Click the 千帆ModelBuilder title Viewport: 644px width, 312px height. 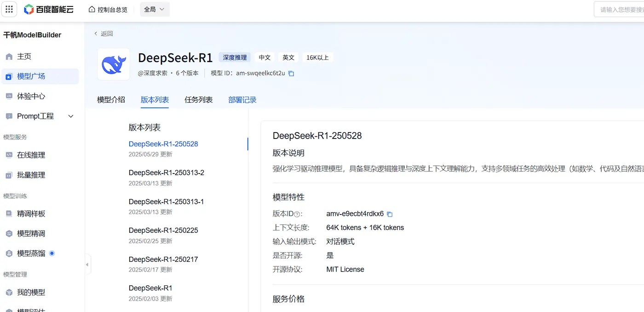click(32, 35)
